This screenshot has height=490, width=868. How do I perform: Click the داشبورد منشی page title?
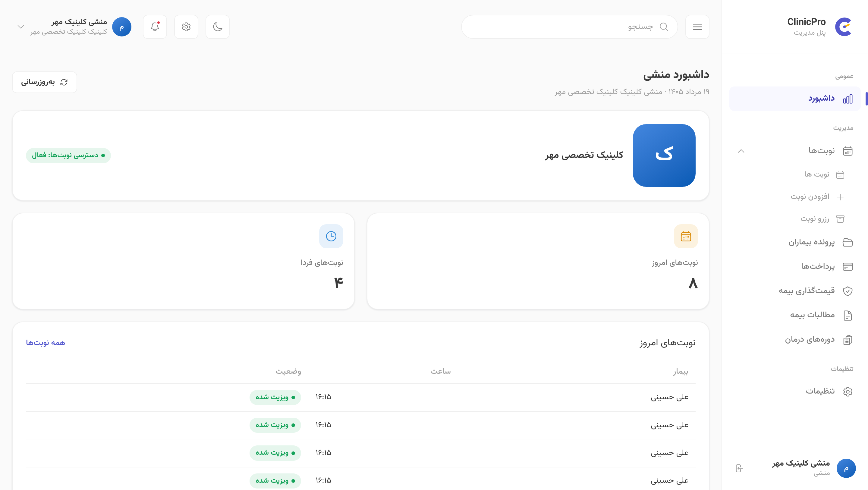676,75
